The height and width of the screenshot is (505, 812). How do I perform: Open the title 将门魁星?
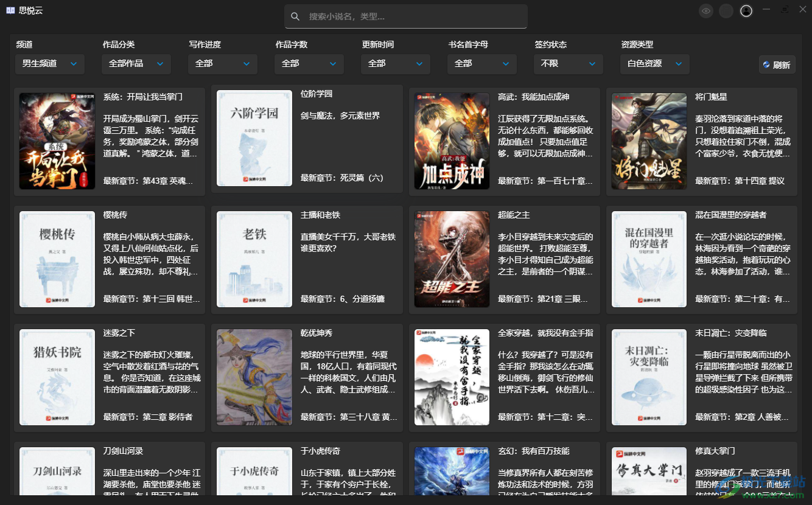point(711,97)
